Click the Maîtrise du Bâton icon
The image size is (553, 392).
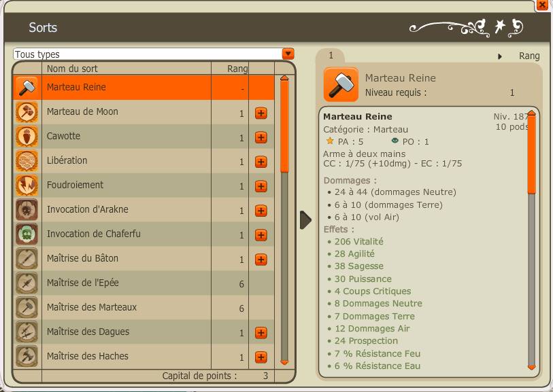tap(27, 259)
